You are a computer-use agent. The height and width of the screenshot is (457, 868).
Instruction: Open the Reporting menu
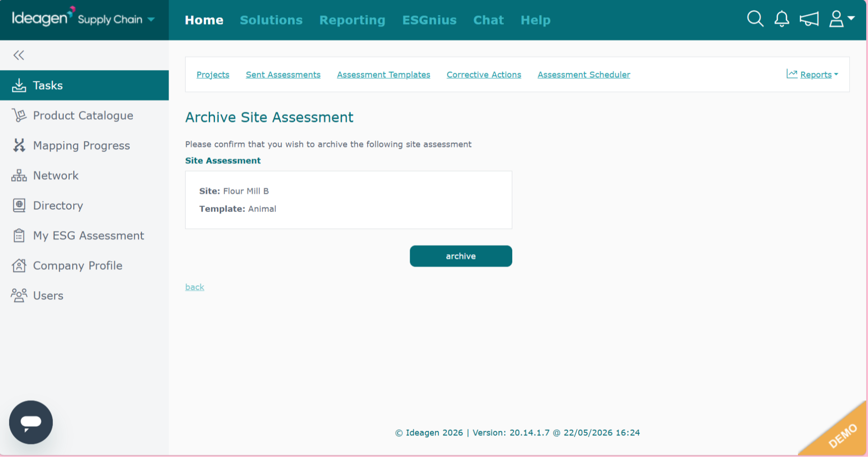pyautogui.click(x=352, y=20)
